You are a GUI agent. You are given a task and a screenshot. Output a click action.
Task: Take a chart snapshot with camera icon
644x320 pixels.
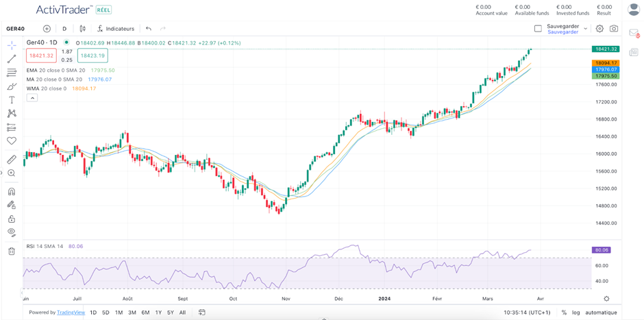(614, 29)
